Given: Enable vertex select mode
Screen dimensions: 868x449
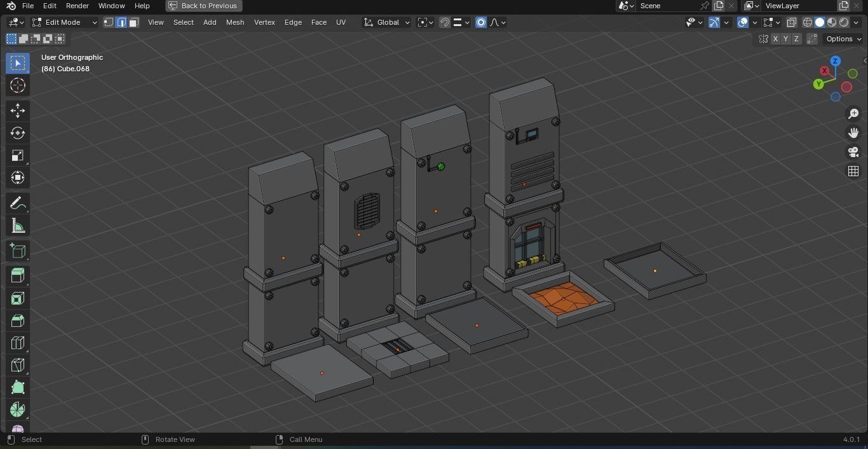Looking at the screenshot, I should tap(109, 22).
